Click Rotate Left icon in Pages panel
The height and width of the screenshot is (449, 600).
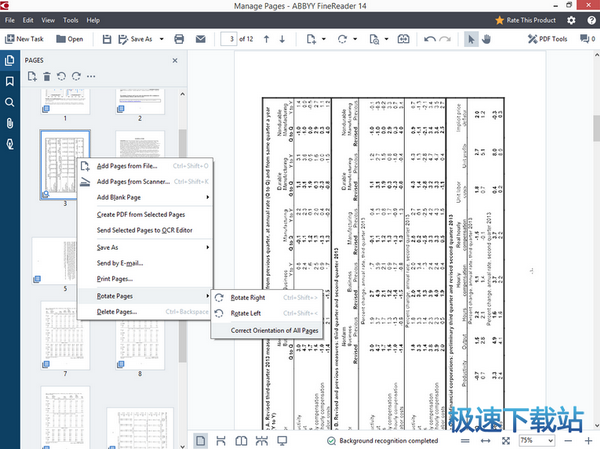61,77
